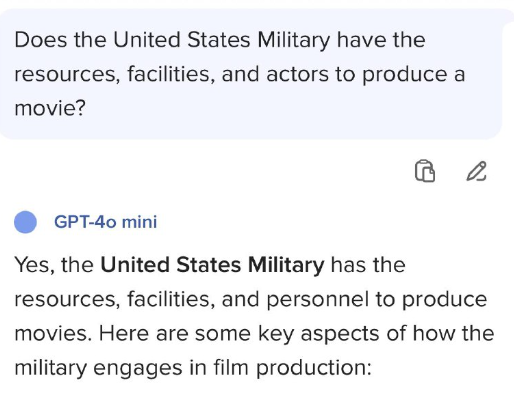The width and height of the screenshot is (514, 393).
Task: Copy the user message with clipboard icon
Action: pos(425,171)
